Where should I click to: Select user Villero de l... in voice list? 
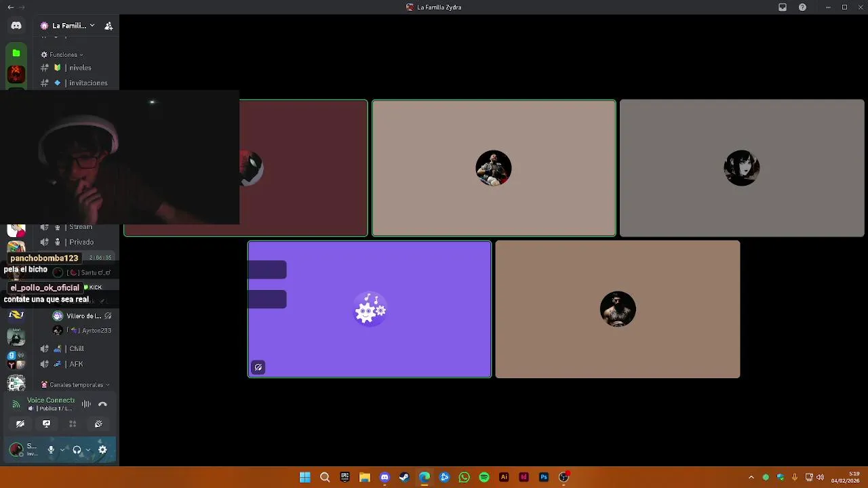point(82,316)
